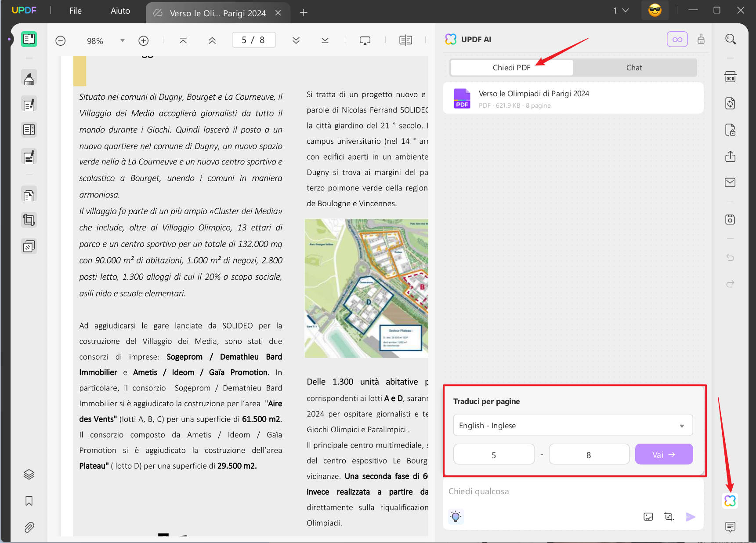Go to the previous page

[x=212, y=40]
